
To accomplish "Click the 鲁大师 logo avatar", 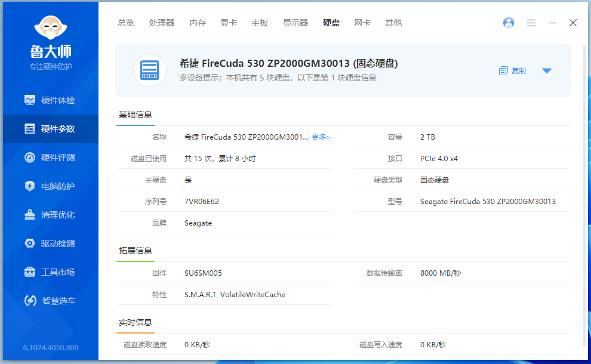I will 51,27.
